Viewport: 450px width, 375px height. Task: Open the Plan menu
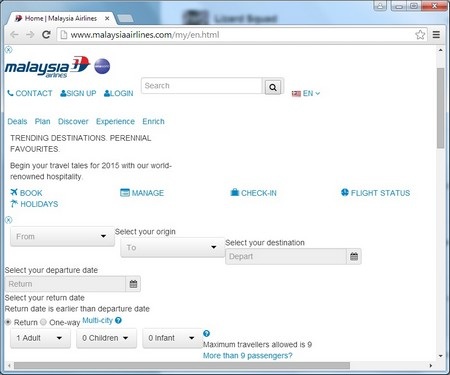coord(42,121)
